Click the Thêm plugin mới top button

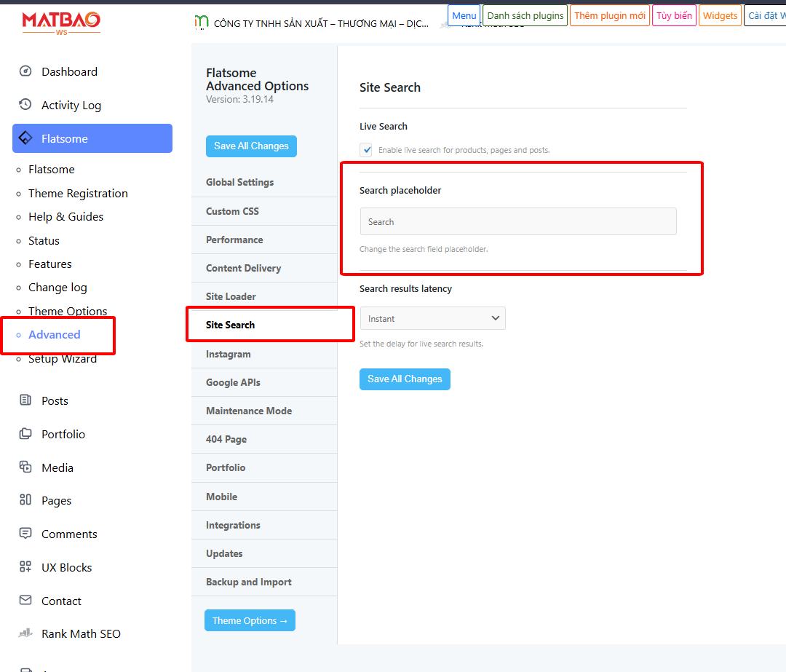pos(609,15)
